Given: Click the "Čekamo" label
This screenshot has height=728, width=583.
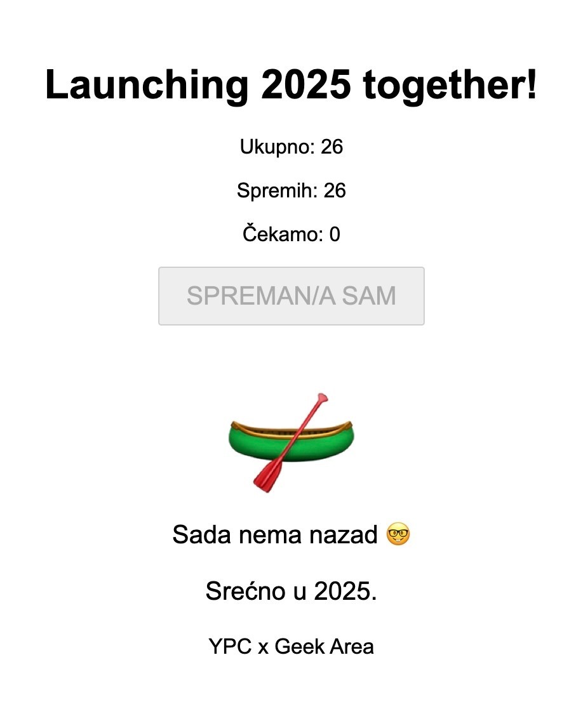Looking at the screenshot, I should [x=281, y=235].
